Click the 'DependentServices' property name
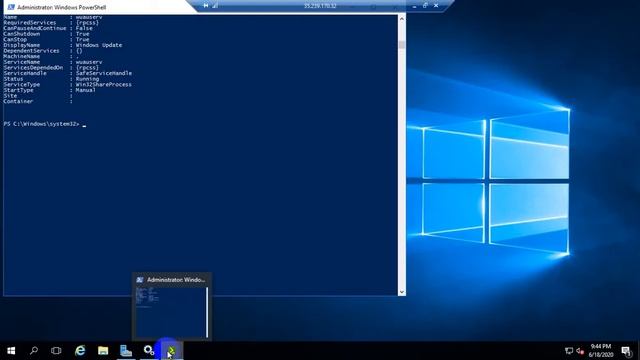The width and height of the screenshot is (640, 360). click(31, 51)
